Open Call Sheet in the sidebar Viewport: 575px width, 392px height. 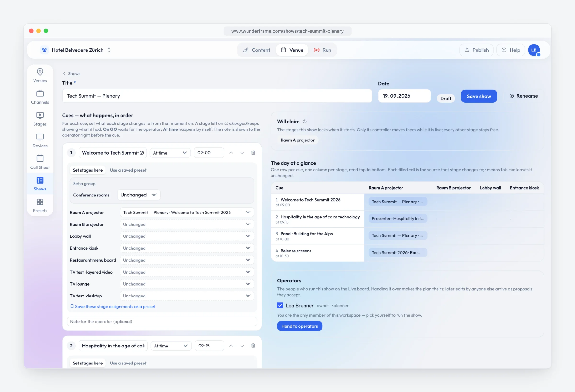40,162
